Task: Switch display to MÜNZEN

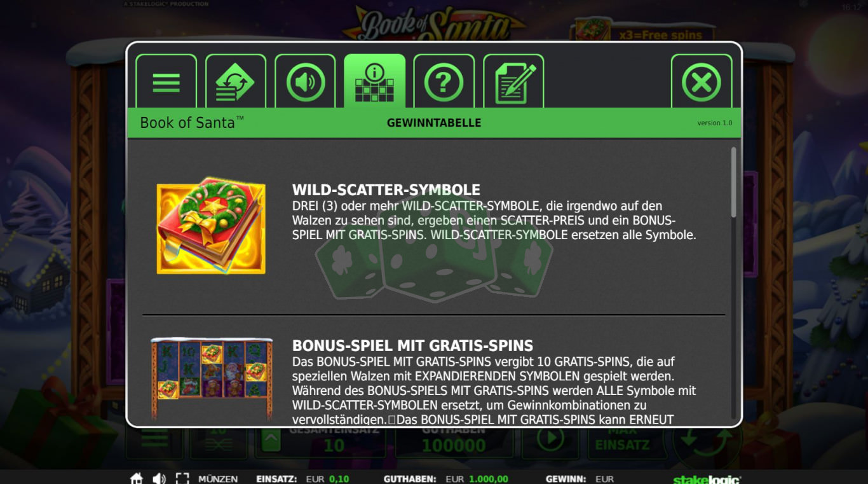Action: (x=218, y=479)
